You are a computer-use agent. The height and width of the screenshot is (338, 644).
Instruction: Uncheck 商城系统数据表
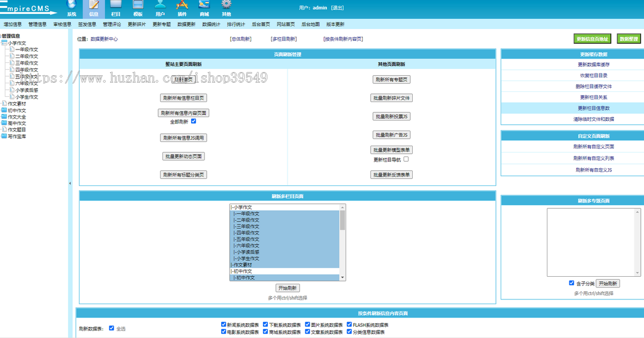(x=265, y=332)
